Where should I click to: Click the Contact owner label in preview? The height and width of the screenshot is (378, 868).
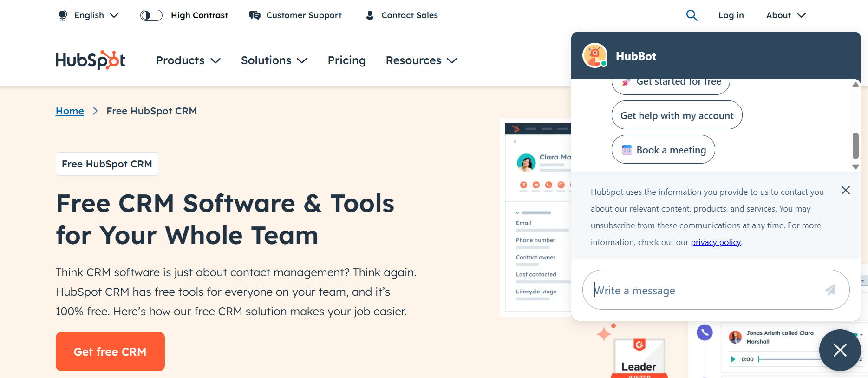535,258
